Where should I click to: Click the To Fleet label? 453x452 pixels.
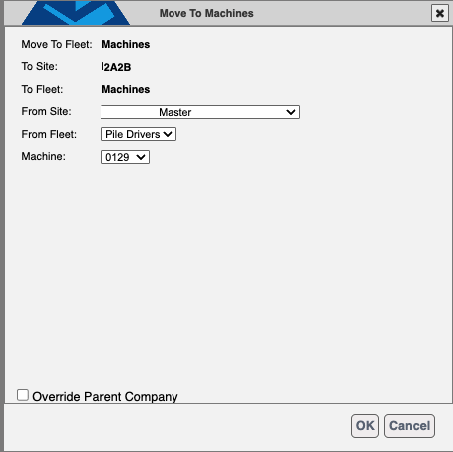[42, 89]
